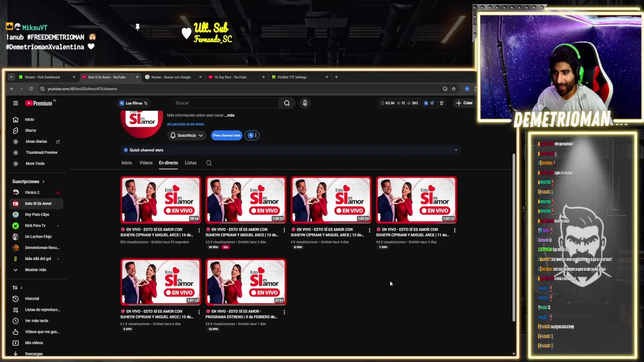Expand the Quick channel stats panel

click(456, 150)
